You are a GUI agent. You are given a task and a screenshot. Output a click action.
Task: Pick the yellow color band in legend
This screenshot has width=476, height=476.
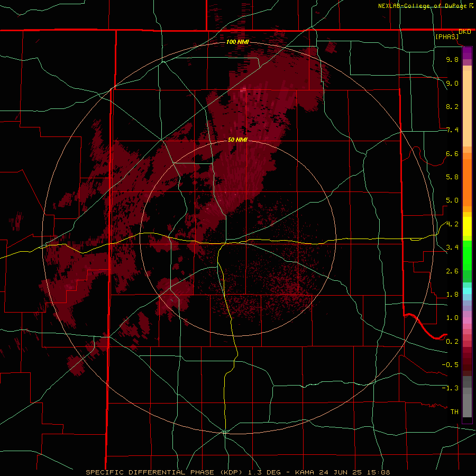pos(467,226)
